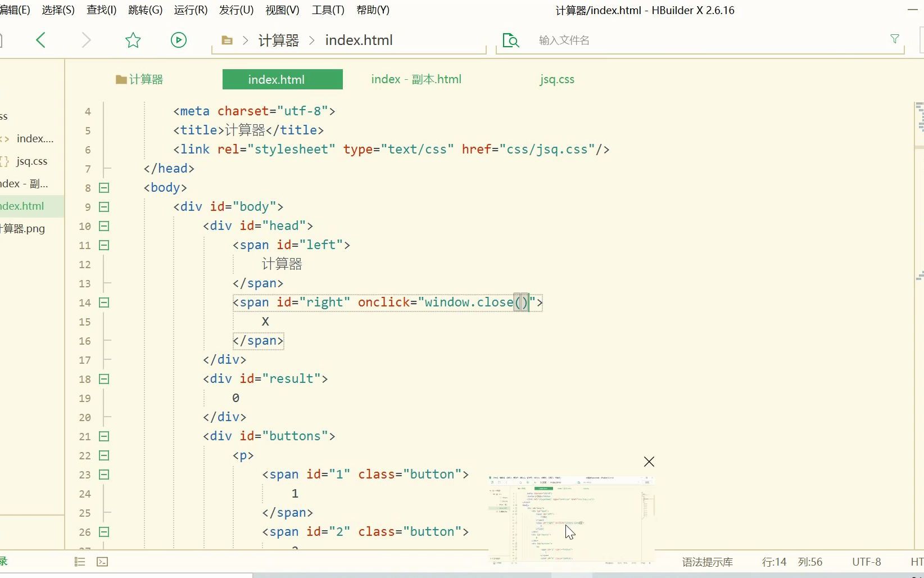Screen dimensions: 924x578
Task: Open the terminal icon in status bar
Action: [102, 562]
